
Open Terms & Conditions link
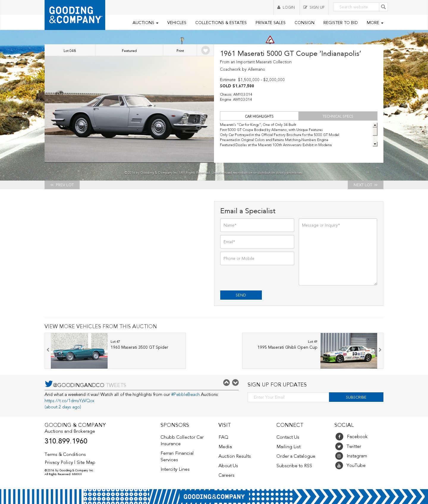(x=65, y=454)
